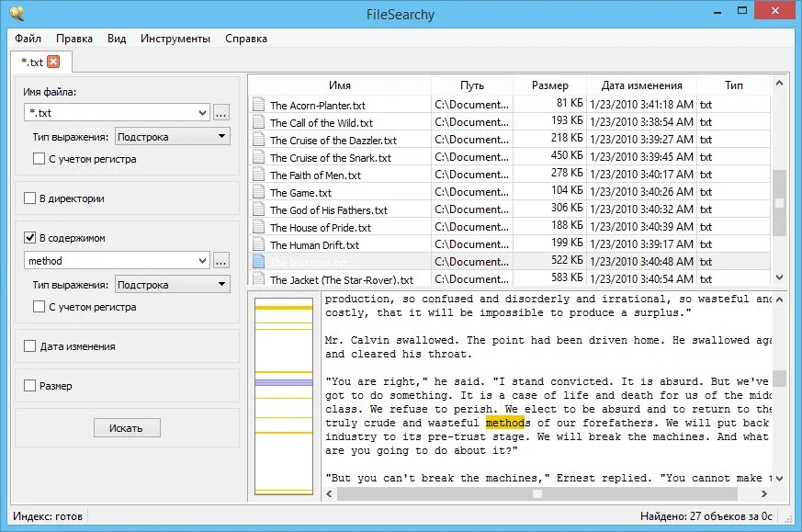Open the Инструменты menu
The width and height of the screenshot is (802, 532).
(x=175, y=39)
